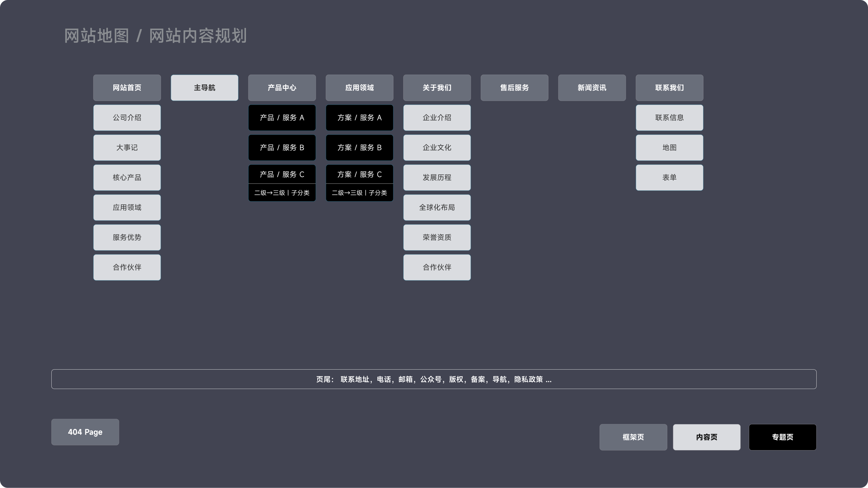Select the 关于我们 header box
This screenshot has width=868, height=488.
click(x=437, y=88)
